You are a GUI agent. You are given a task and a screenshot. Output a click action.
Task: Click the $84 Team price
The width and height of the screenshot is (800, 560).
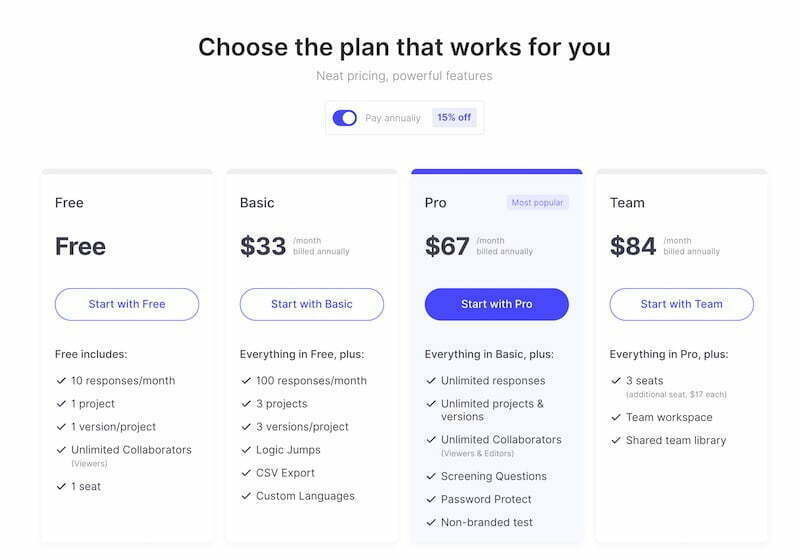coord(633,246)
